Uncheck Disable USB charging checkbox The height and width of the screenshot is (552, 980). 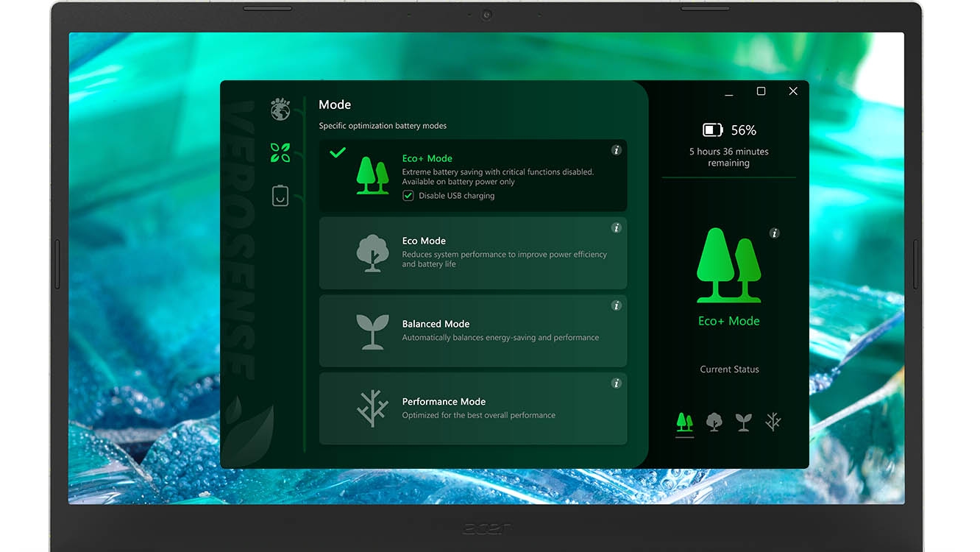(x=408, y=196)
